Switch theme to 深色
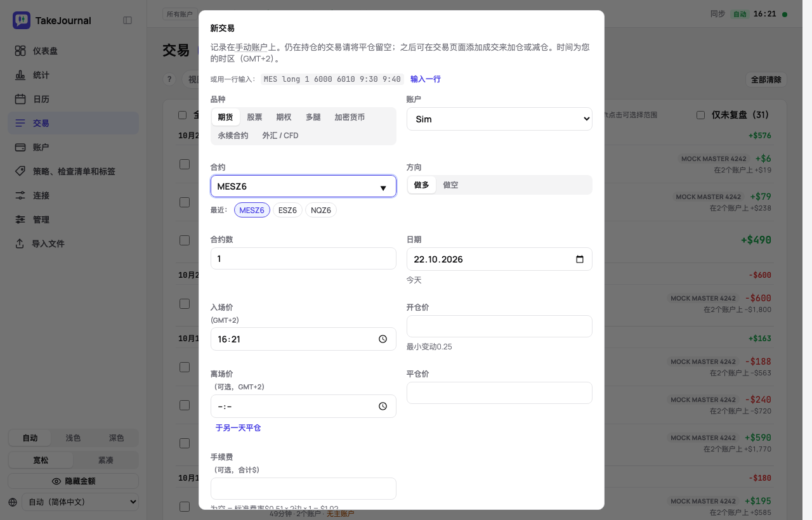Viewport: 812px width, 520px height. click(116, 438)
